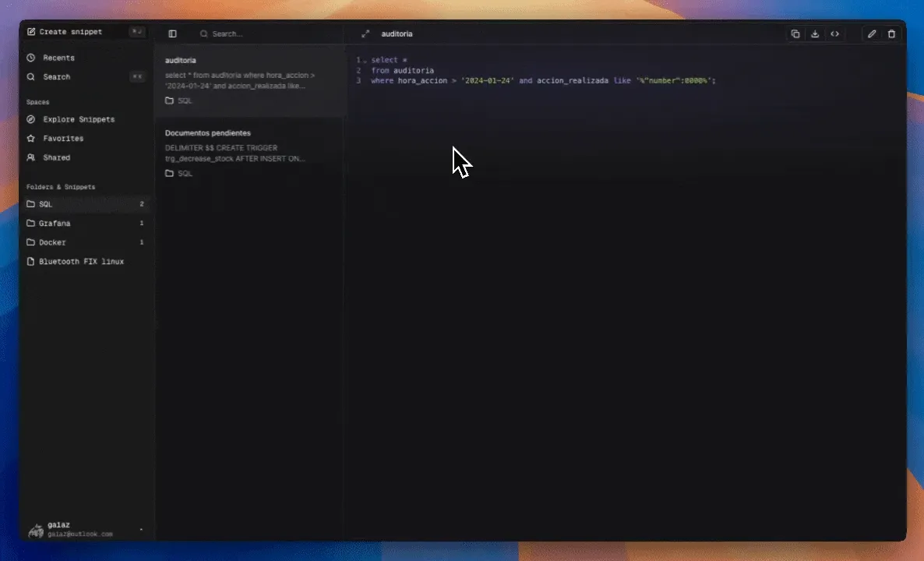Open Recents in the sidebar
The height and width of the screenshot is (561, 924).
click(86, 58)
